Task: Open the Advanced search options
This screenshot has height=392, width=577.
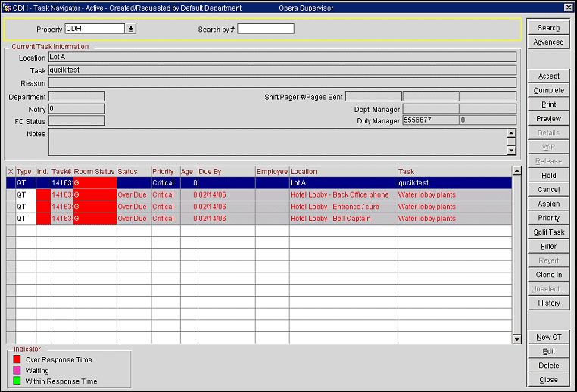Action: (548, 42)
